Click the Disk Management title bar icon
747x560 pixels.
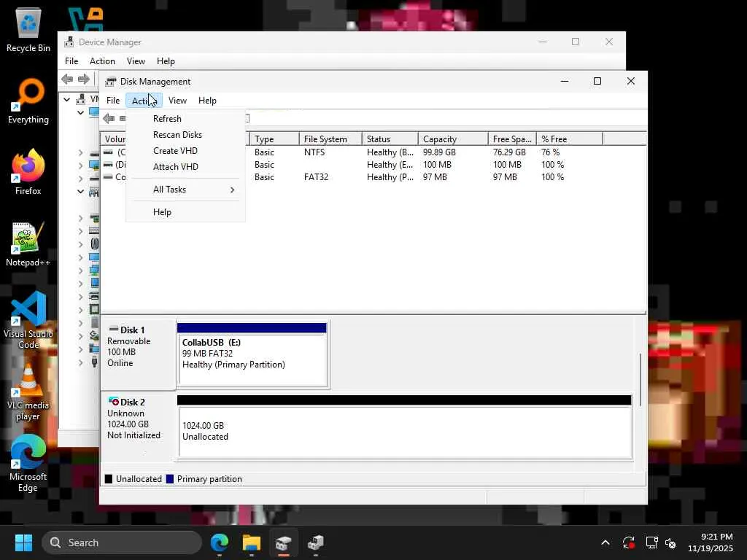click(x=111, y=82)
